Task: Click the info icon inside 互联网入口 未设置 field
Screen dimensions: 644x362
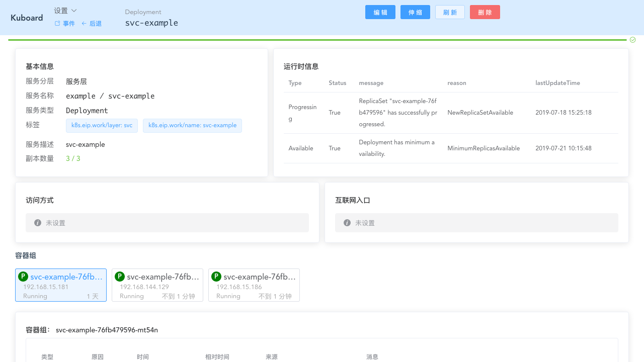Action: (347, 222)
